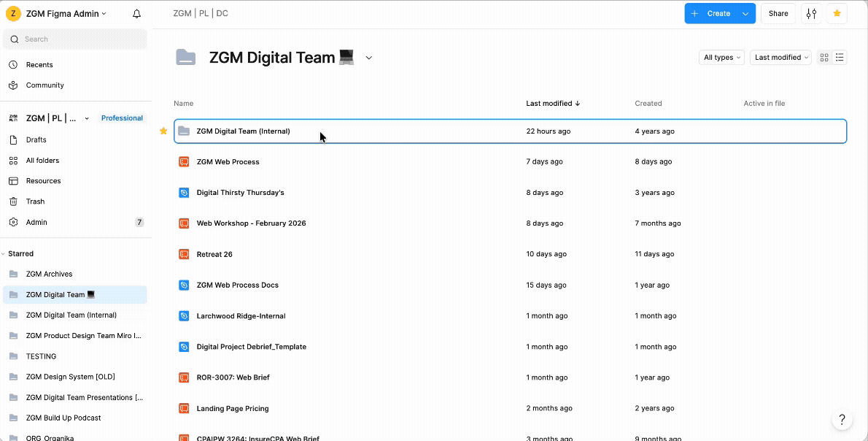Click the Digital Thirsty Thursday's file icon

[185, 193]
